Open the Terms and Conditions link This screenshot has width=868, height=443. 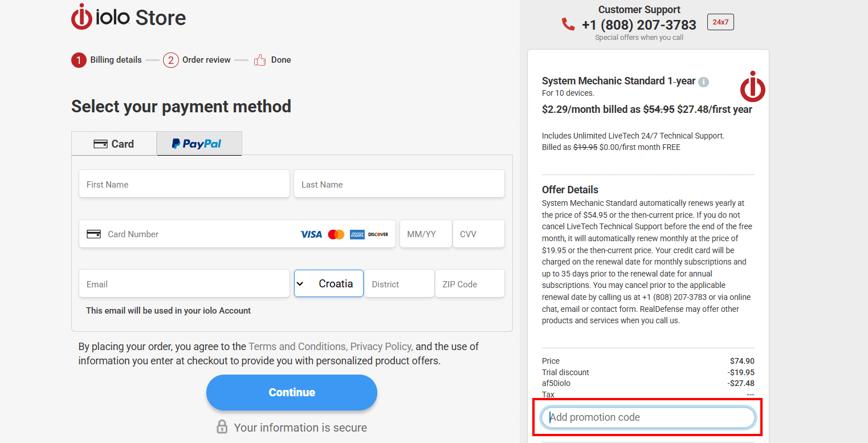[298, 346]
